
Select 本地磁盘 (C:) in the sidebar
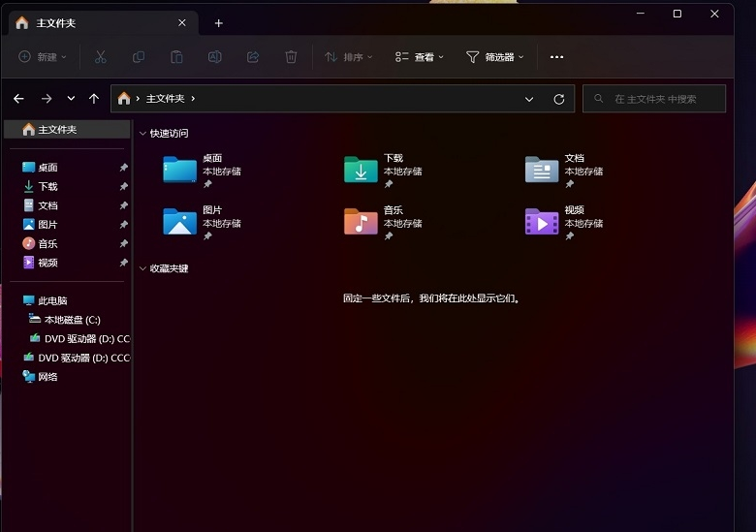point(72,320)
